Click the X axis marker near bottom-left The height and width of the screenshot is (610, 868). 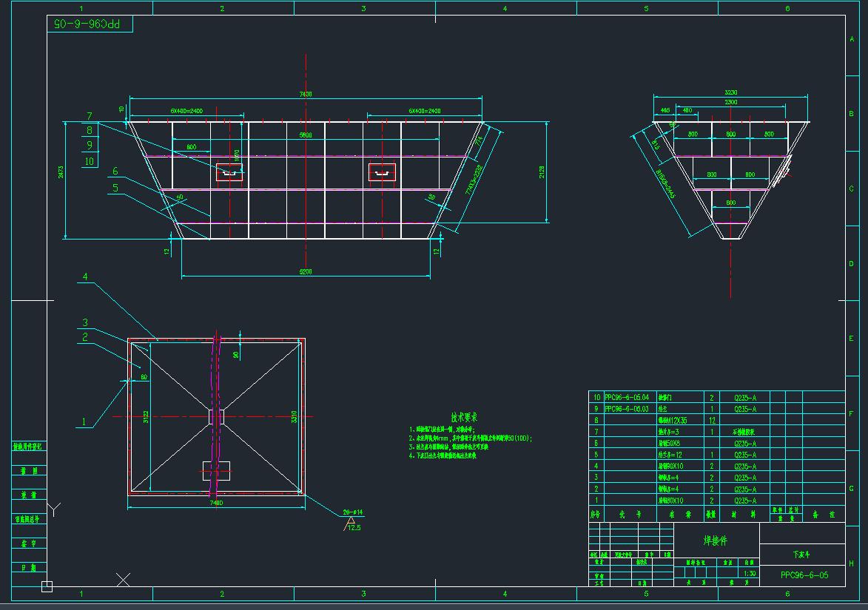[124, 580]
